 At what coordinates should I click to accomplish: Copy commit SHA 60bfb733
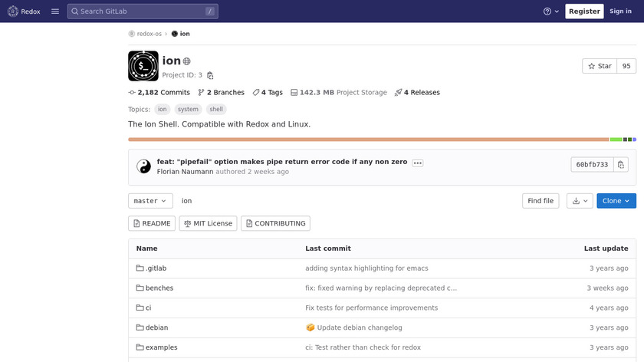click(x=621, y=165)
